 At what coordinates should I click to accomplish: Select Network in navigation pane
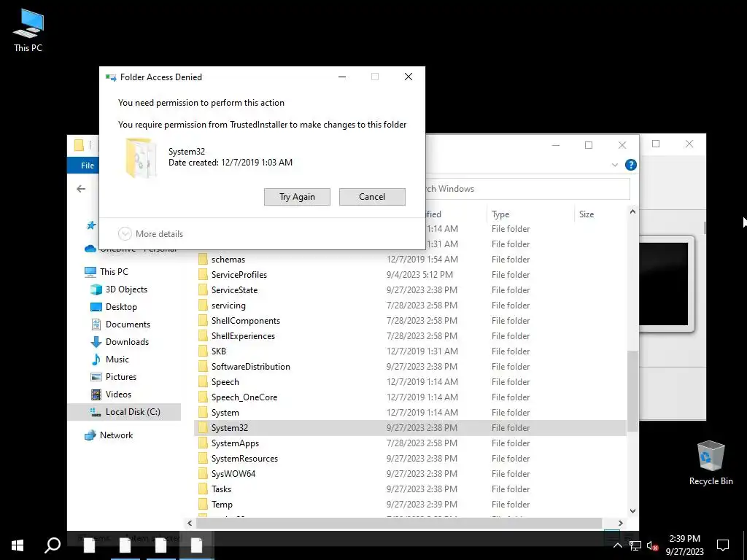116,435
